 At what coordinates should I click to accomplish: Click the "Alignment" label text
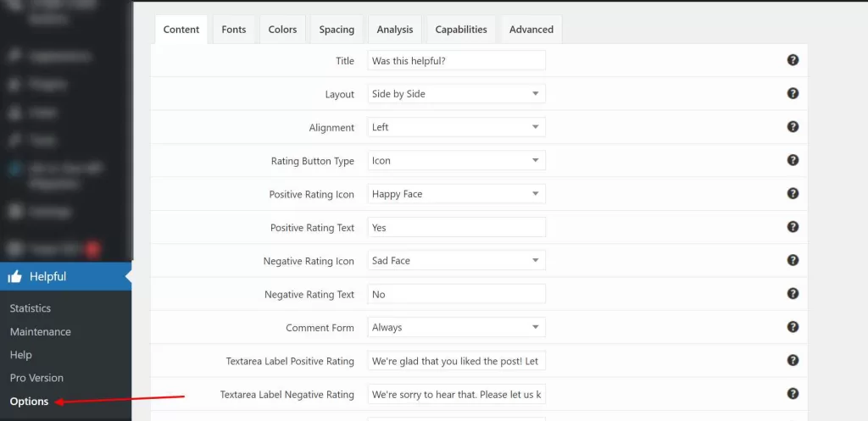click(331, 128)
